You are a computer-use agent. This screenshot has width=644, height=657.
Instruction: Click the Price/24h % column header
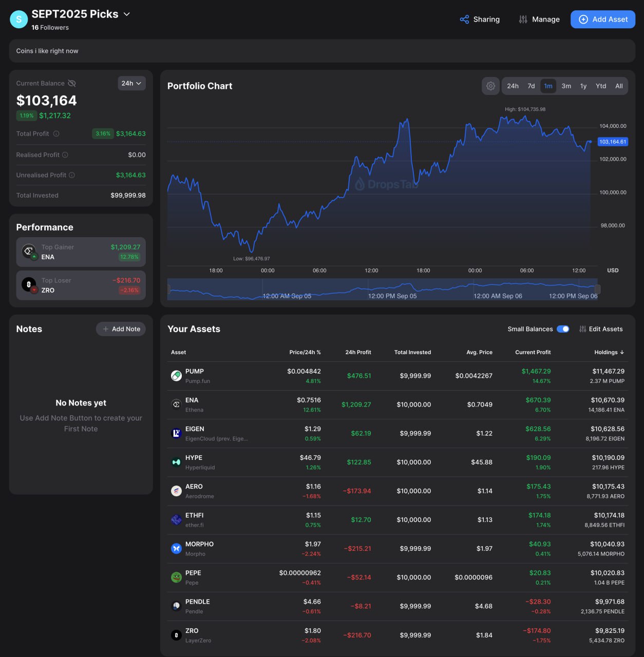[x=305, y=352]
